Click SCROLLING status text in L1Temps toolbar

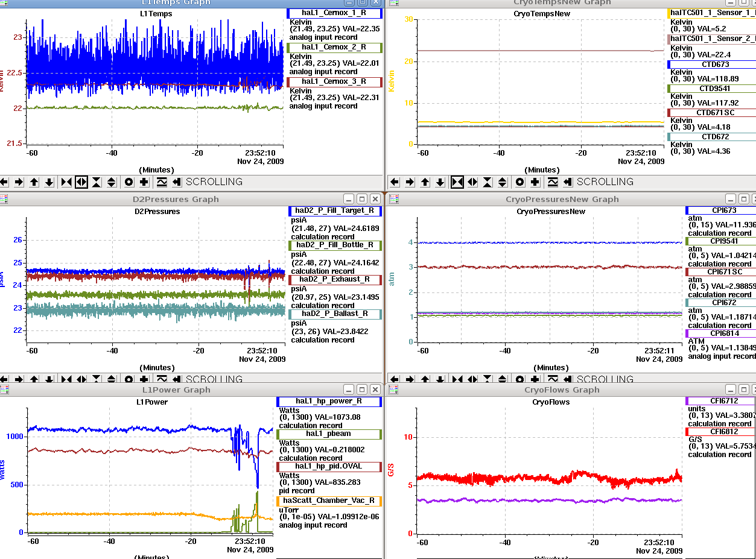click(x=214, y=182)
